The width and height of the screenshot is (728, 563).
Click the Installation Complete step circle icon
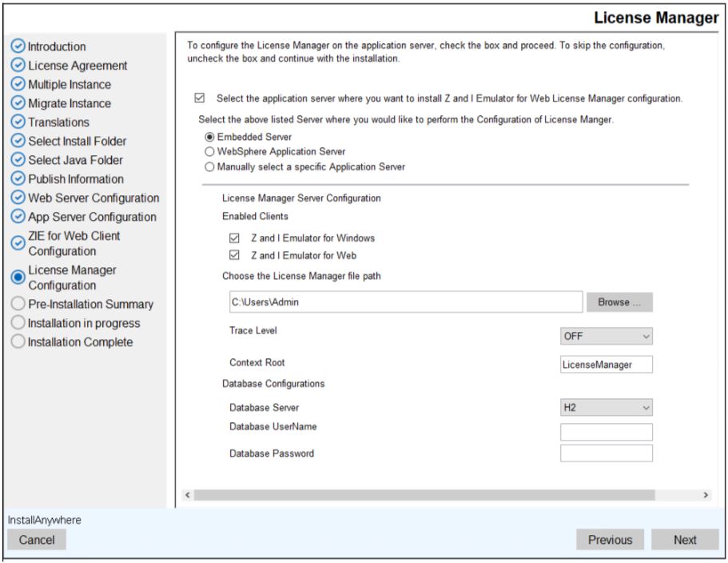[x=19, y=342]
